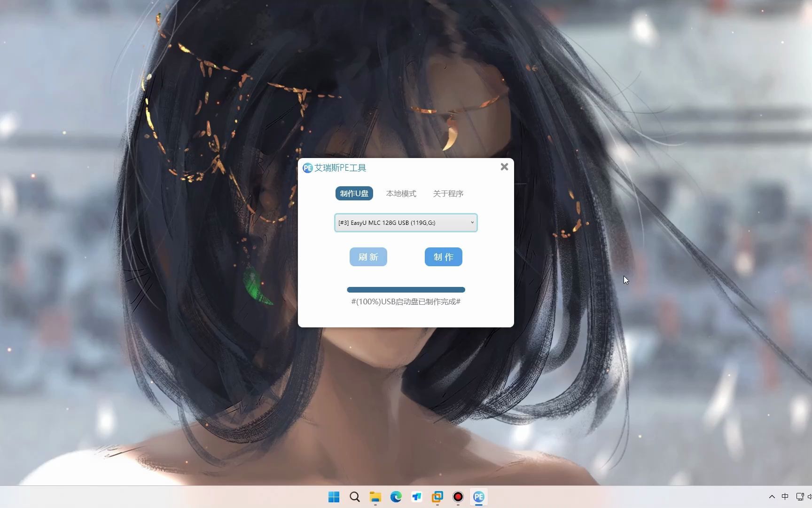812x508 pixels.
Task: Click the PE tool taskbar icon
Action: coord(479,497)
